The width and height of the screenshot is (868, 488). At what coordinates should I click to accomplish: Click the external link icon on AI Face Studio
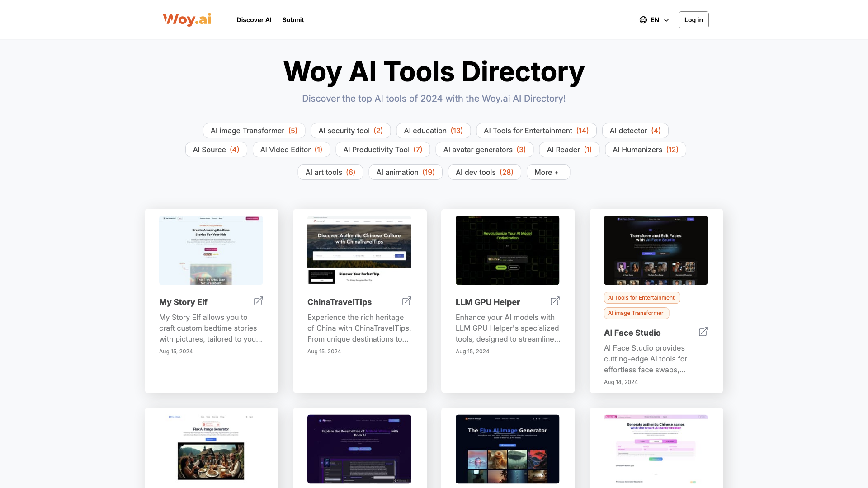(703, 332)
